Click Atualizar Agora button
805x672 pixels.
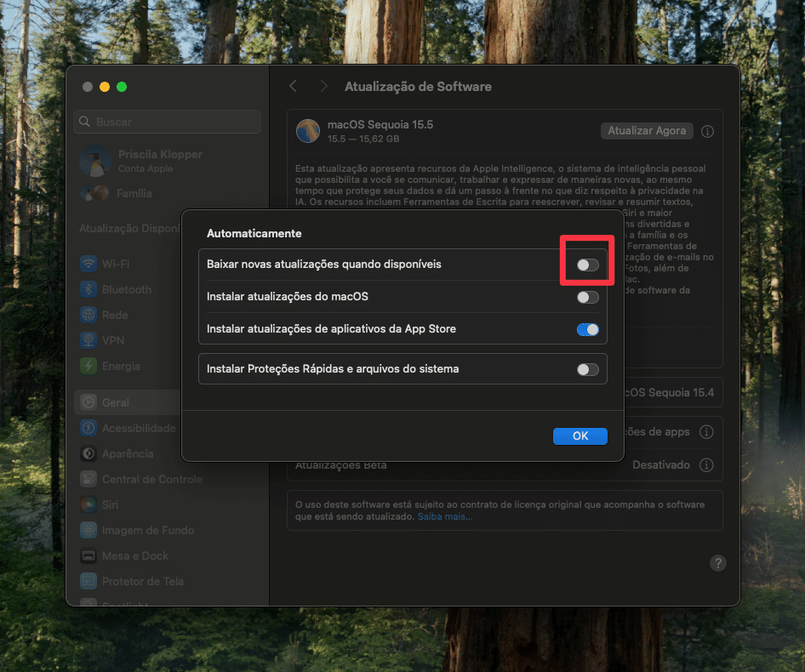pos(647,131)
